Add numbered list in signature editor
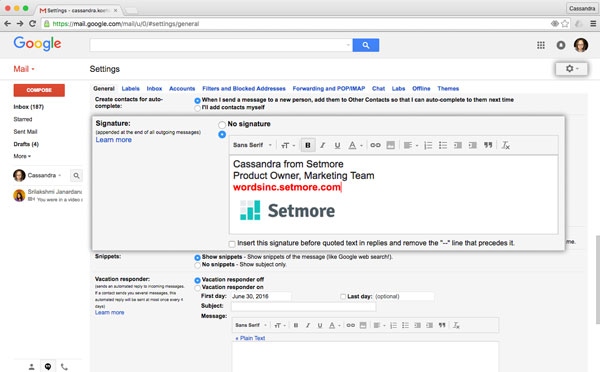 point(428,145)
